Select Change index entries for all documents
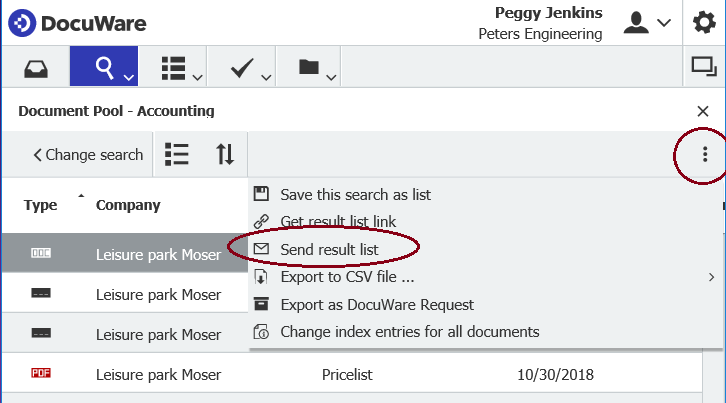Screen dimensions: 726x403 point(409,331)
